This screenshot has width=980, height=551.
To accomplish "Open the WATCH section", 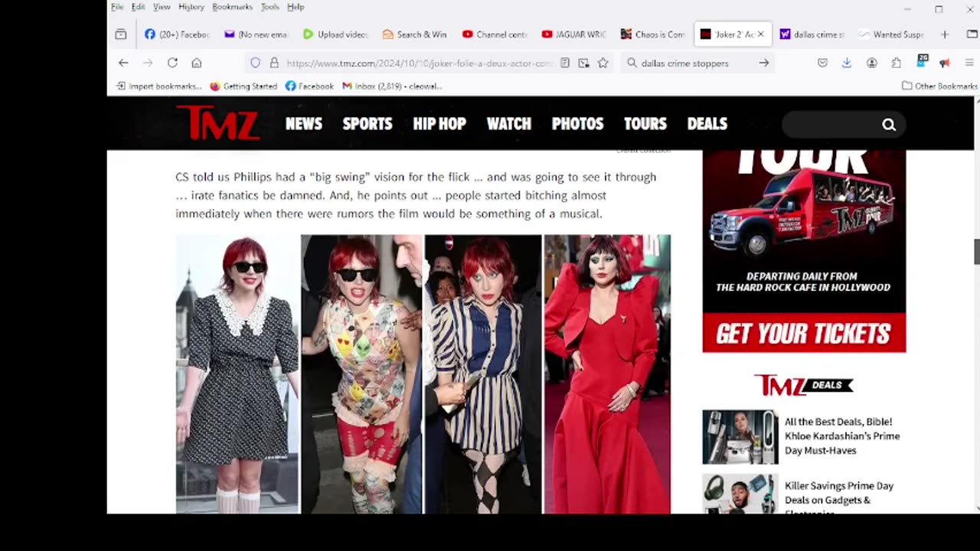I will click(x=509, y=123).
